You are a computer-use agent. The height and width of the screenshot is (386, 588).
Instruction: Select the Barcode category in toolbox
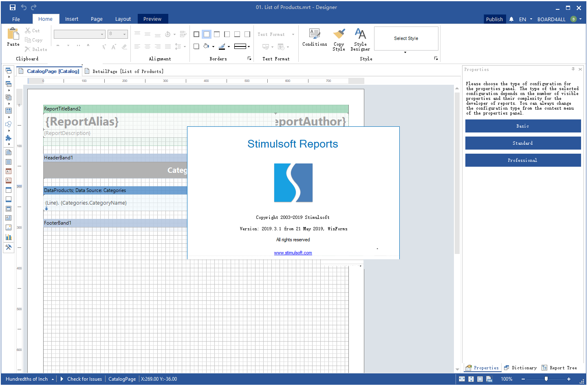click(x=9, y=111)
